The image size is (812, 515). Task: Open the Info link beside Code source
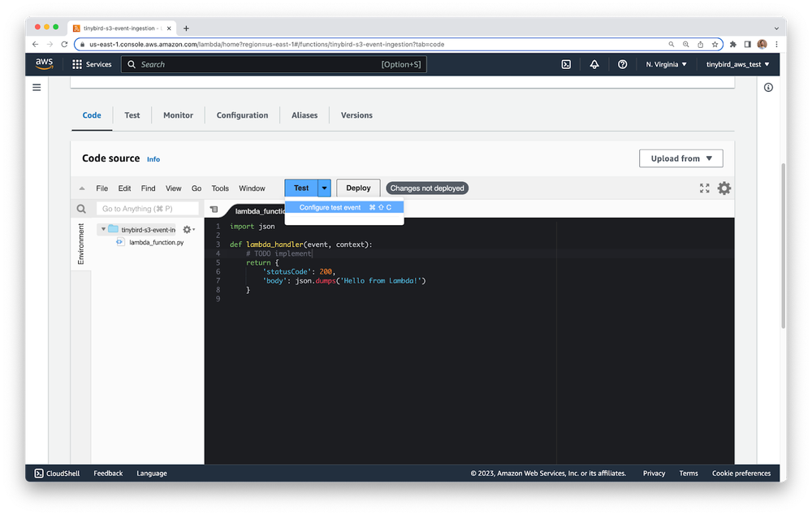click(x=153, y=159)
